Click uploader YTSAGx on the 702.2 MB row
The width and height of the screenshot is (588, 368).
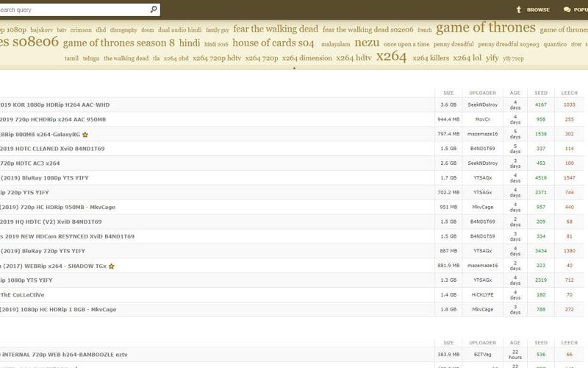[x=483, y=193]
